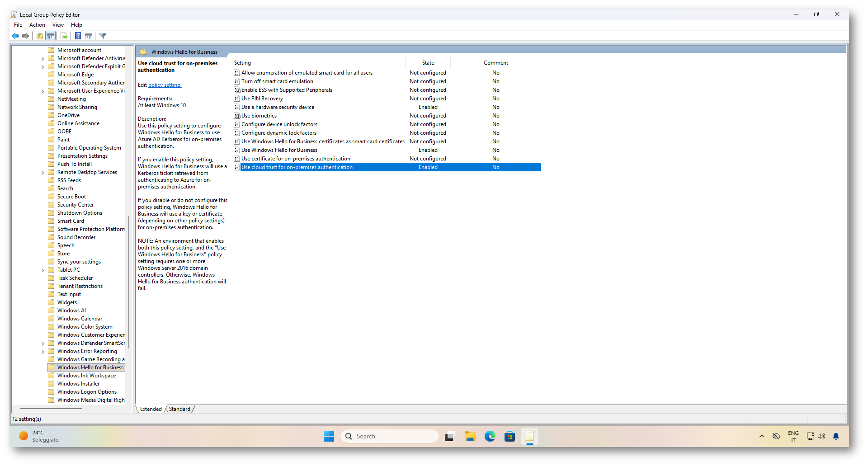Open the Action menu
Screen dimensions: 868x466
[x=37, y=25]
